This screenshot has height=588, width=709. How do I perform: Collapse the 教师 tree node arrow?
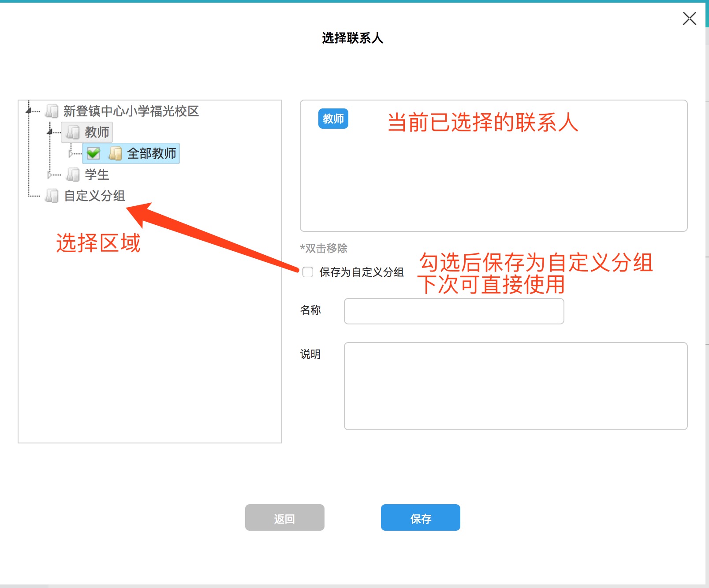[x=50, y=132]
